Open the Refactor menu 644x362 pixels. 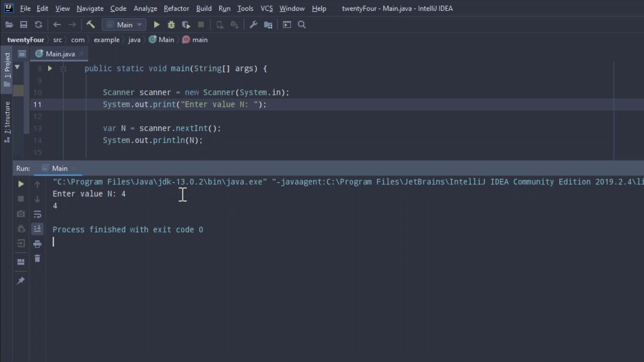[177, 9]
